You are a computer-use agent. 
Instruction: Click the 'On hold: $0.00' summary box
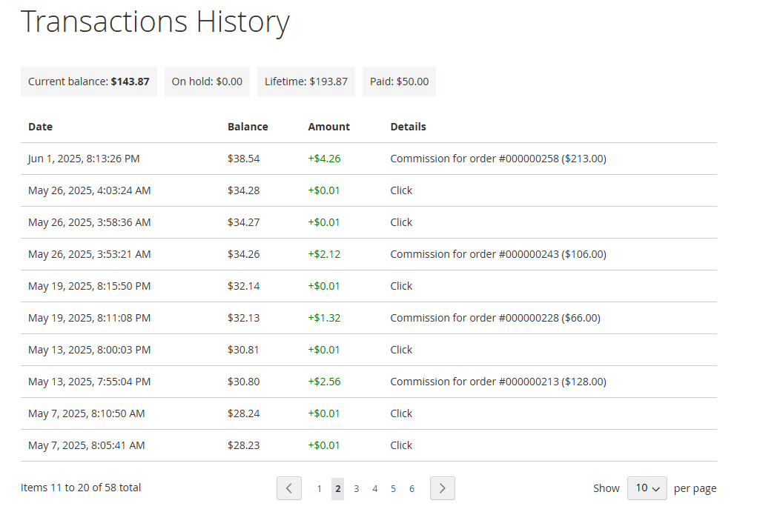pyautogui.click(x=207, y=81)
